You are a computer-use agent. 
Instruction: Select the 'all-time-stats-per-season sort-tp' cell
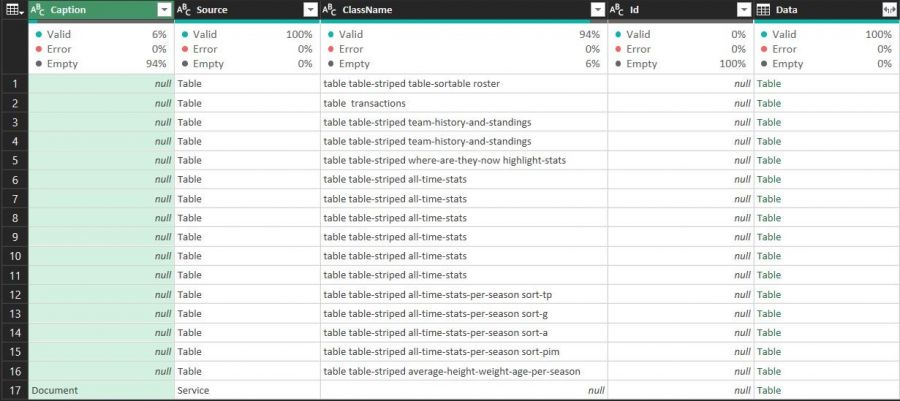464,294
